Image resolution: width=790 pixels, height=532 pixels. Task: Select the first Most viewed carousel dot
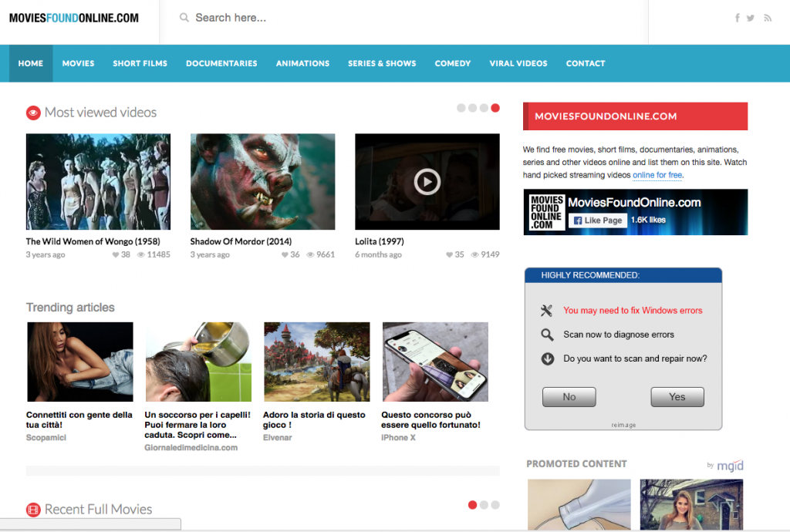(461, 108)
